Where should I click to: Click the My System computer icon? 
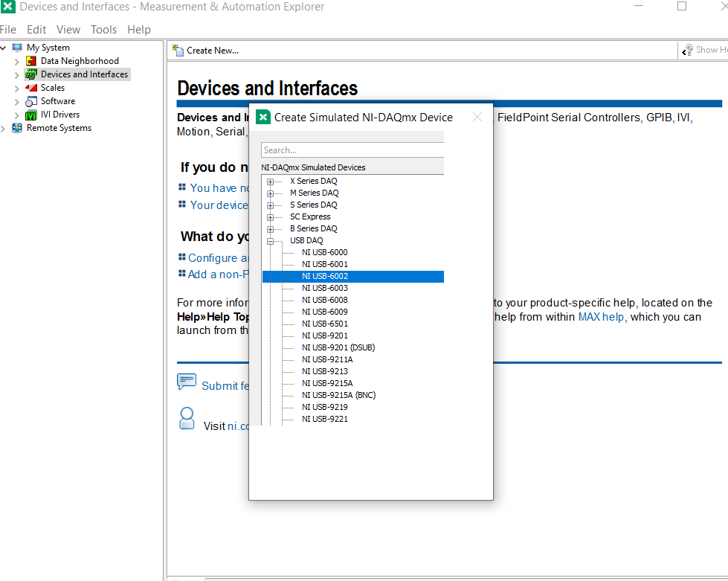coord(17,48)
